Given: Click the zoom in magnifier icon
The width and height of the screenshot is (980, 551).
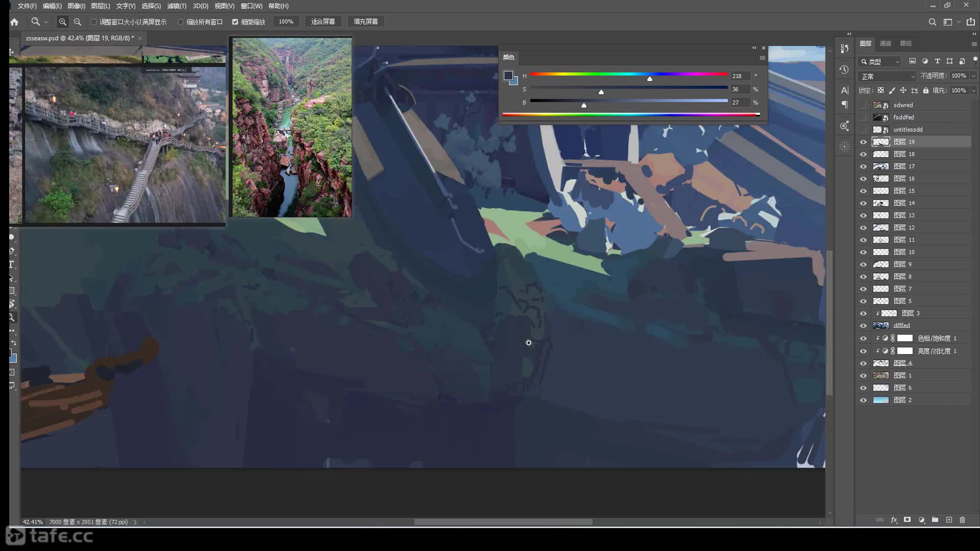Looking at the screenshot, I should coord(62,22).
